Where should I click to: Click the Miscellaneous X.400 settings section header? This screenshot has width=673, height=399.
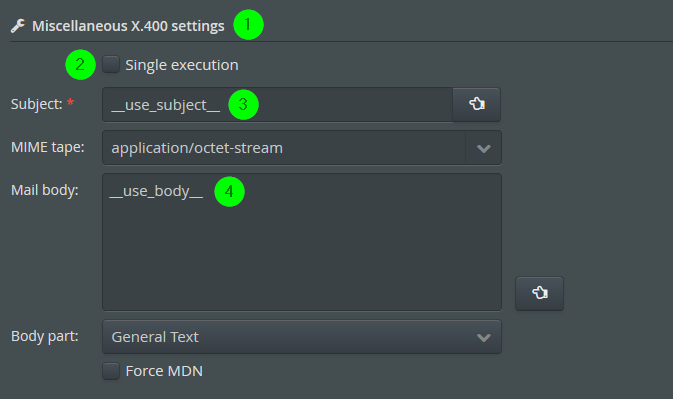128,26
